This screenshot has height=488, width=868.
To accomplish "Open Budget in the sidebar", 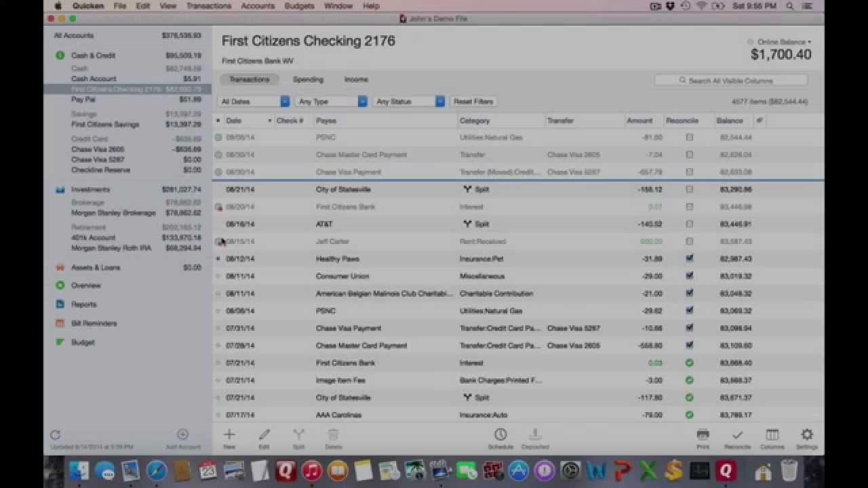I will pyautogui.click(x=83, y=342).
